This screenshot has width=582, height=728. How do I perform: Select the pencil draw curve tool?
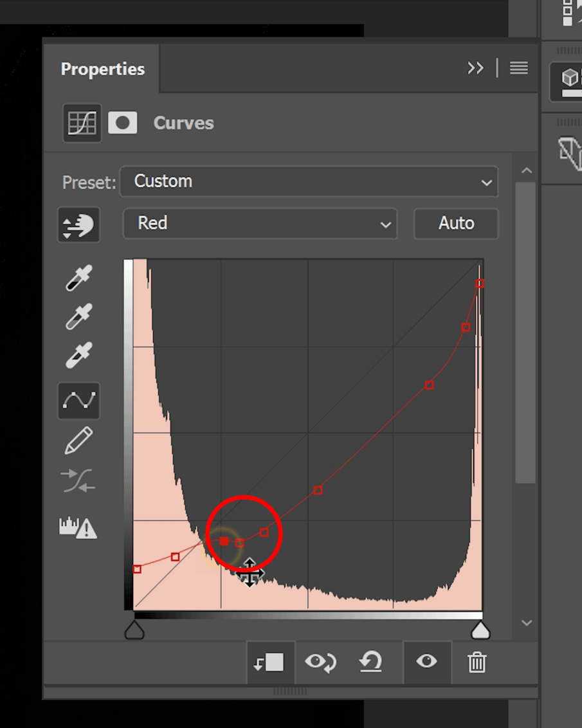[78, 441]
